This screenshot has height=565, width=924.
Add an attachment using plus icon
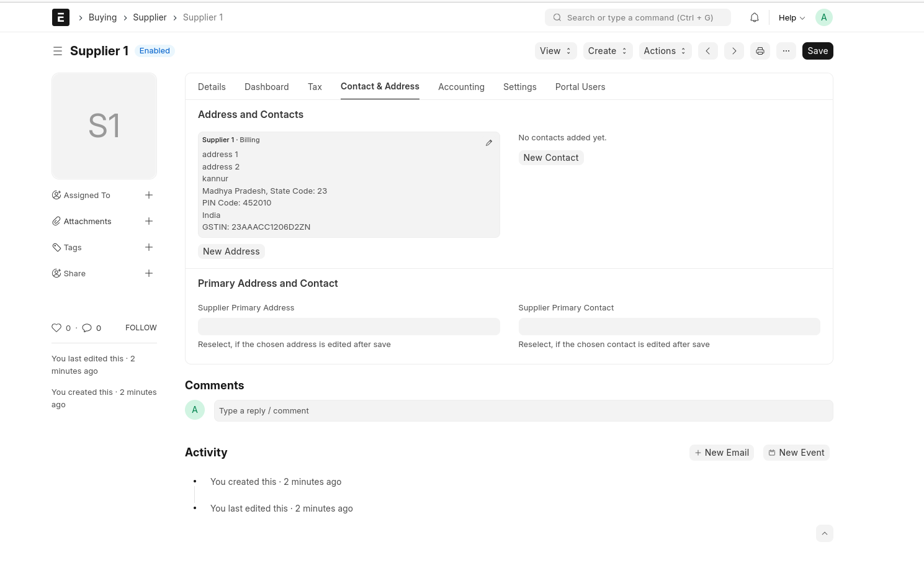(x=149, y=221)
